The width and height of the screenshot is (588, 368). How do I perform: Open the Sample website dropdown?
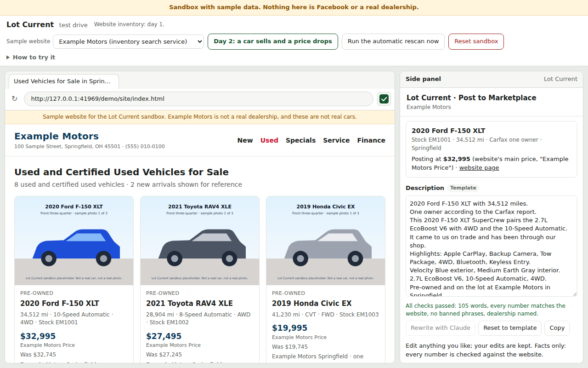point(128,41)
